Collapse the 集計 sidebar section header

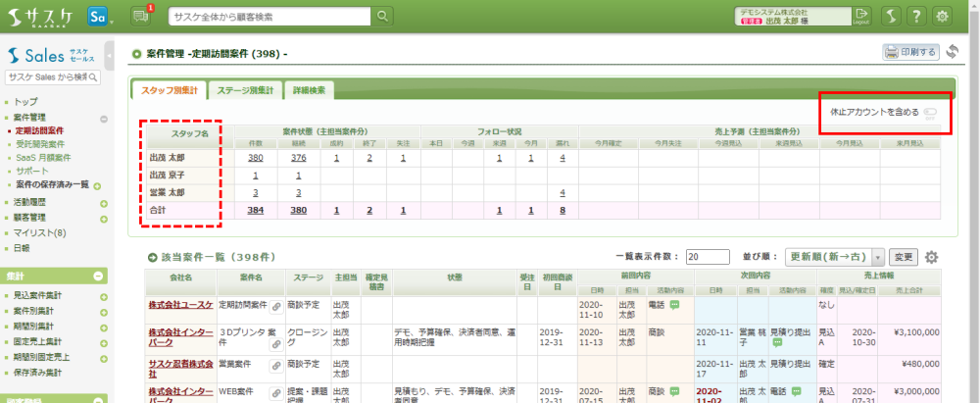tap(100, 277)
